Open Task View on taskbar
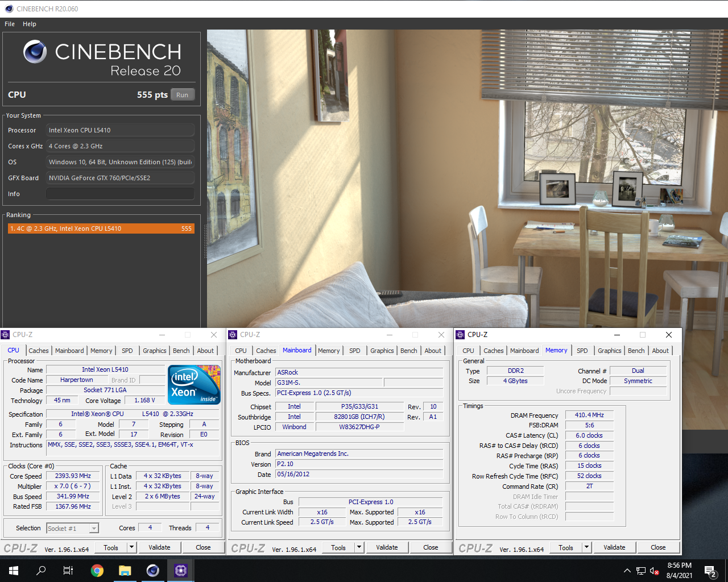Viewport: 728px width, 582px height. [68, 571]
